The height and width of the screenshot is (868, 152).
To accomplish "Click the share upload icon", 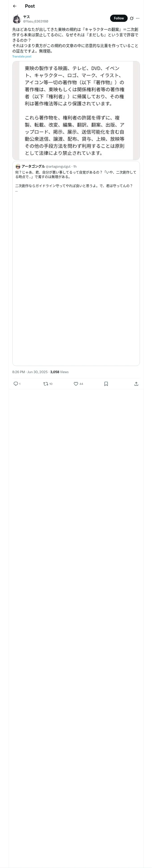I will tap(136, 384).
